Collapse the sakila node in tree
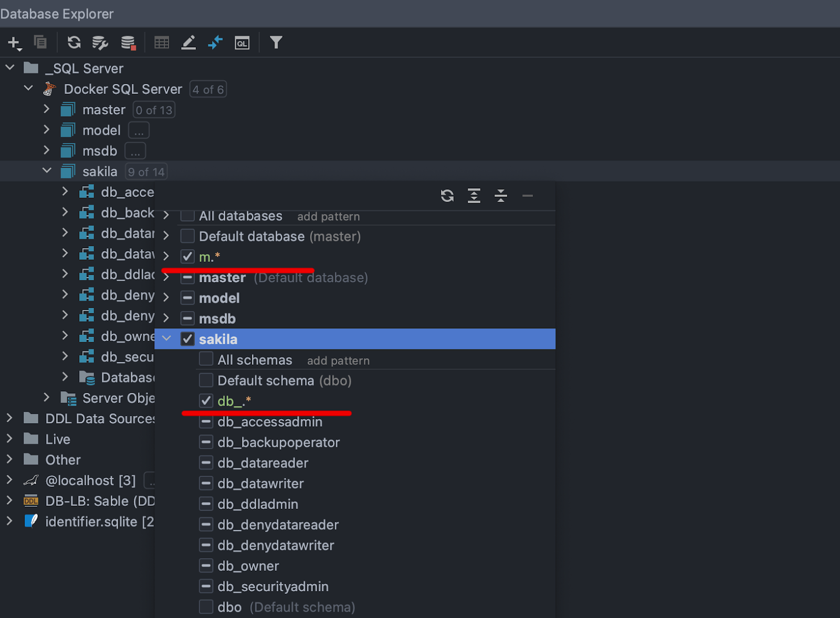Screen dimensions: 840x618 [x=47, y=171]
